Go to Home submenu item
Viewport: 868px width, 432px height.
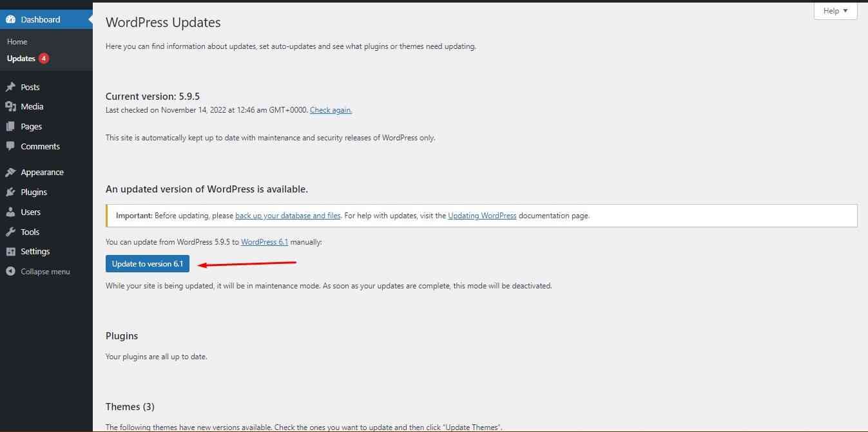pos(17,42)
